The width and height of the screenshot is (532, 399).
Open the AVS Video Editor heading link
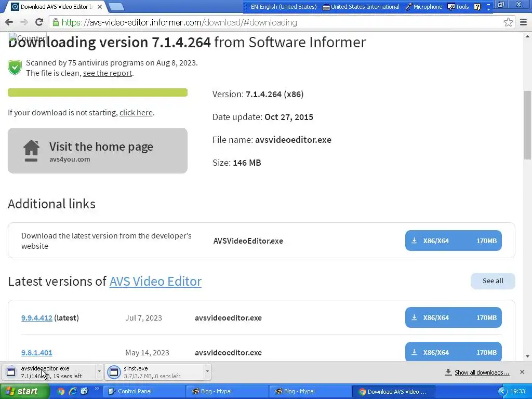pos(155,281)
